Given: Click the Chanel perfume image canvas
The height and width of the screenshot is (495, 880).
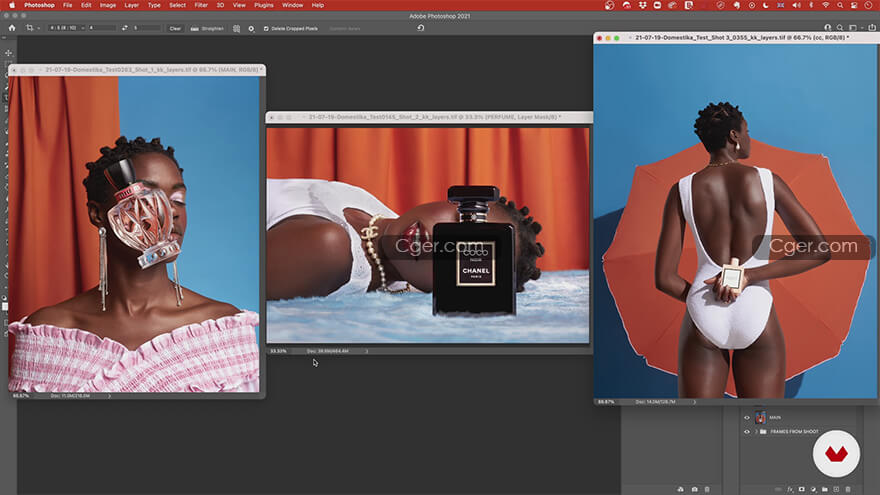Looking at the screenshot, I should coord(428,235).
